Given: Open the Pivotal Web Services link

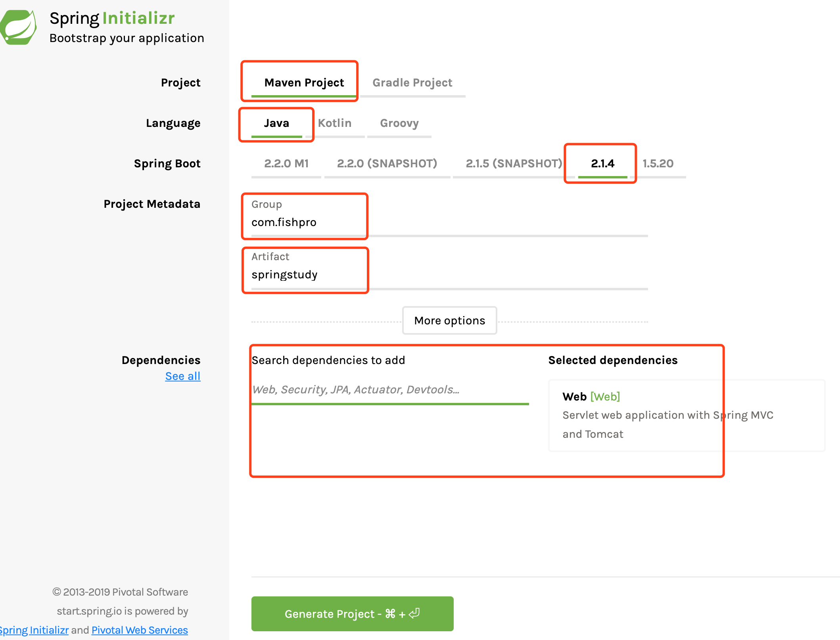Looking at the screenshot, I should click(140, 630).
